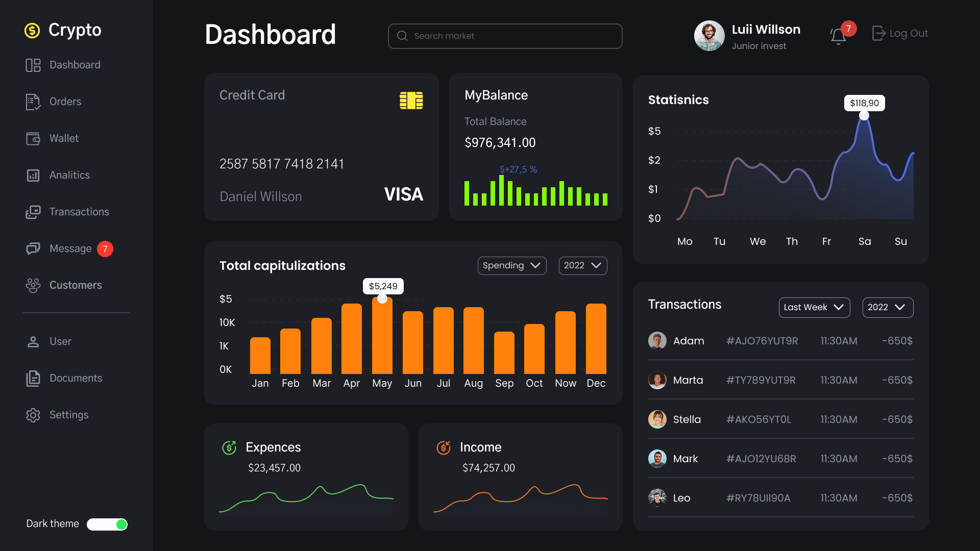Click the credit card chip icon
This screenshot has width=980, height=551.
[411, 101]
